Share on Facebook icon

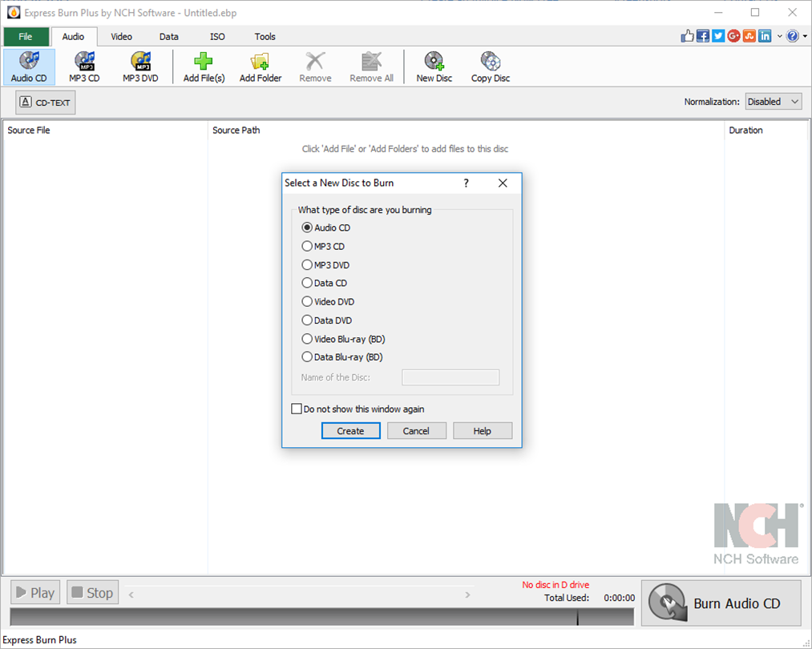703,36
